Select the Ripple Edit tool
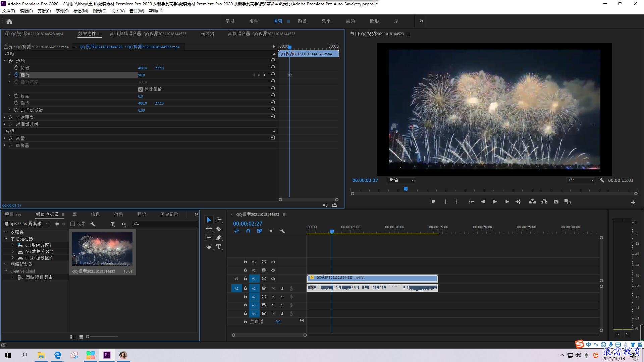The height and width of the screenshot is (362, 644). (209, 229)
